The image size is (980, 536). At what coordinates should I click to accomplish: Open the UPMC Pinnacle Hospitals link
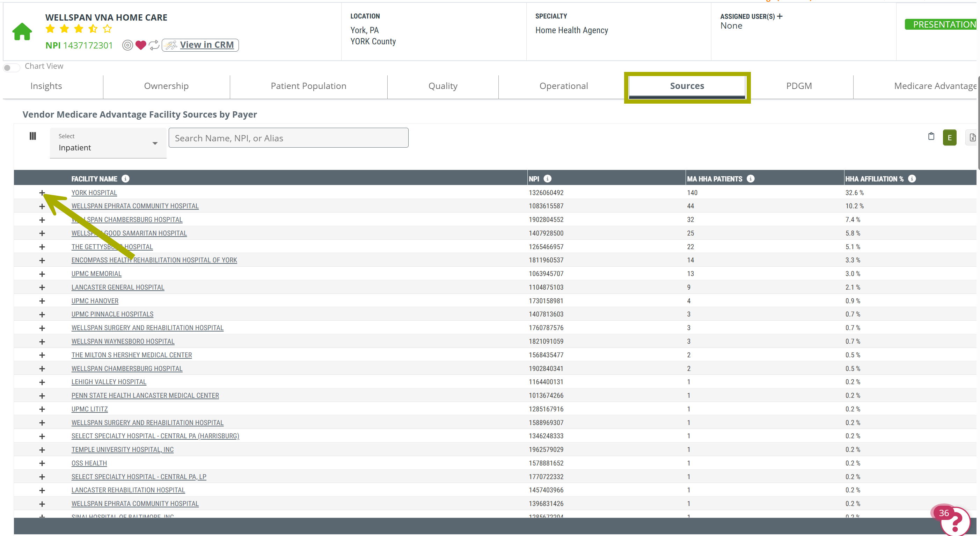112,314
